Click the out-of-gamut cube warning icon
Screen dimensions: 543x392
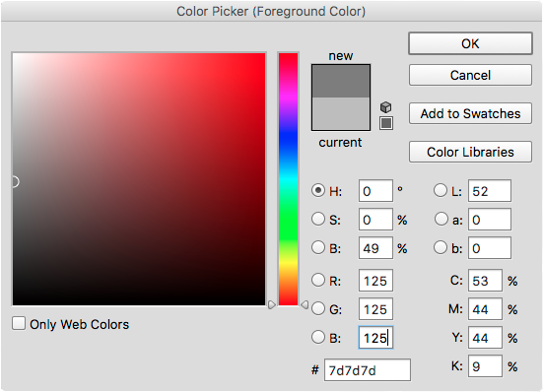coord(385,107)
